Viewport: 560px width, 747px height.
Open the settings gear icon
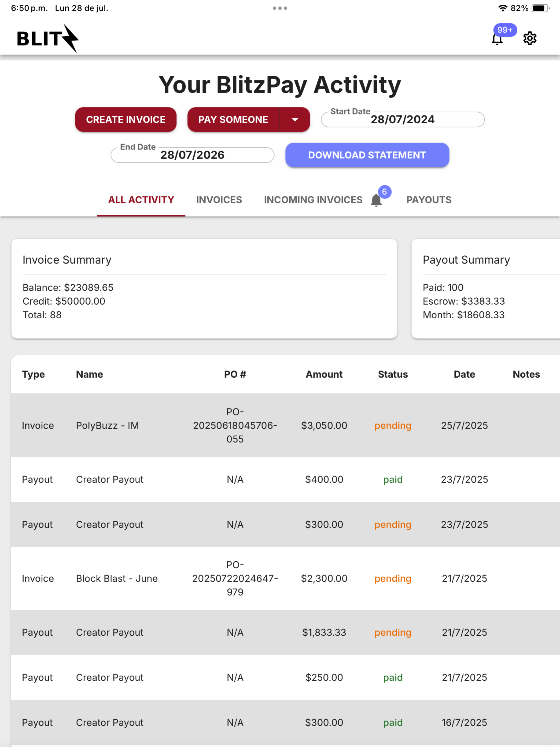530,39
